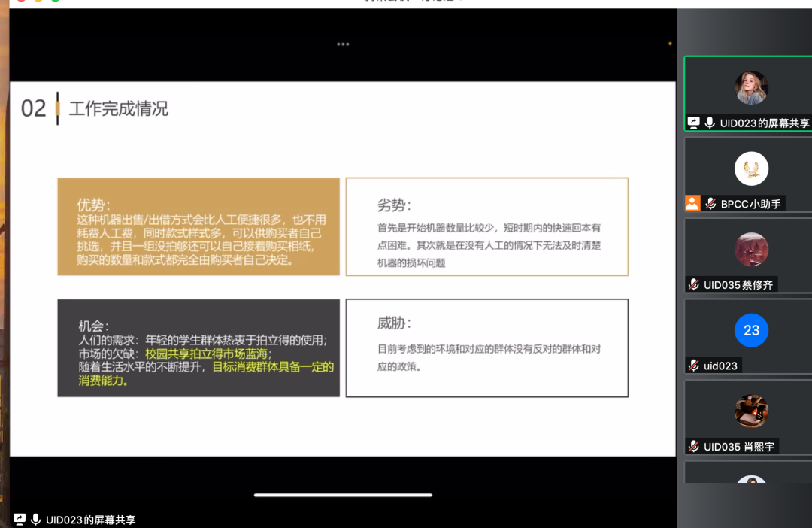Screen dimensions: 812x528
Task: Click the orange host icon beside BPCC小助手
Action: pos(692,203)
